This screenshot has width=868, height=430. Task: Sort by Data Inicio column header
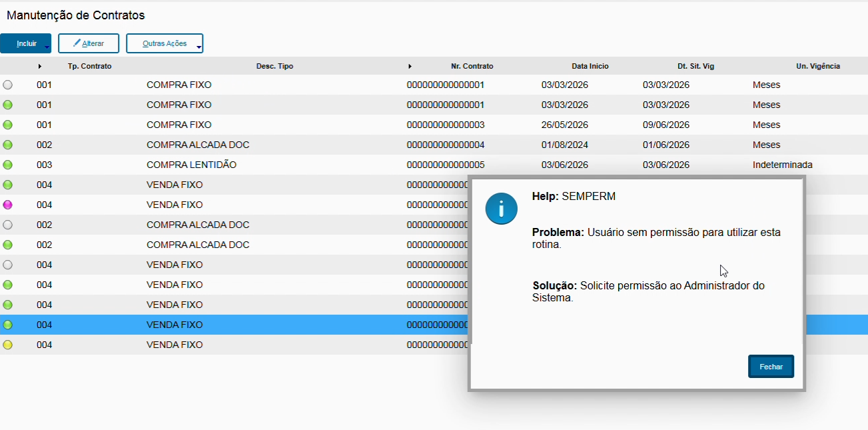(590, 66)
